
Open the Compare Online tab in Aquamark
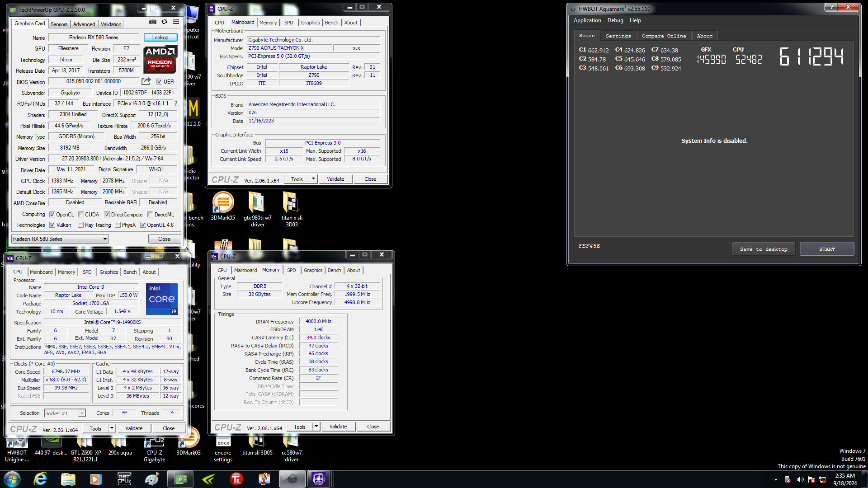pos(664,36)
